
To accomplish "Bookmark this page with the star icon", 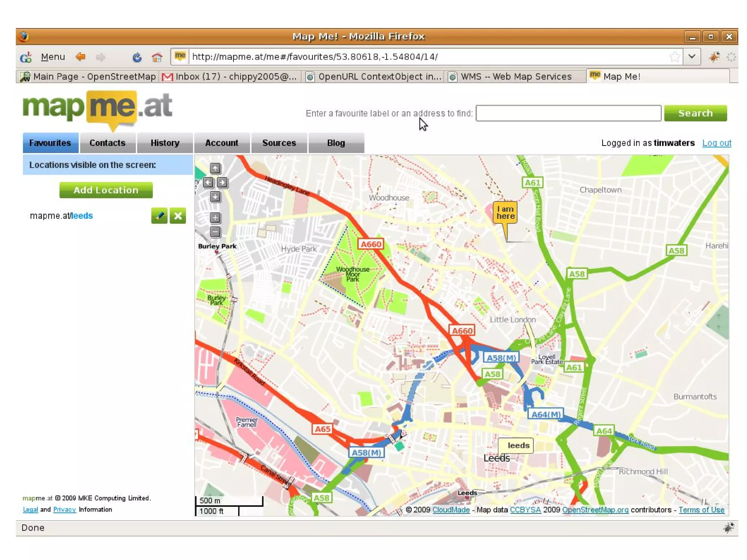I will coord(674,57).
